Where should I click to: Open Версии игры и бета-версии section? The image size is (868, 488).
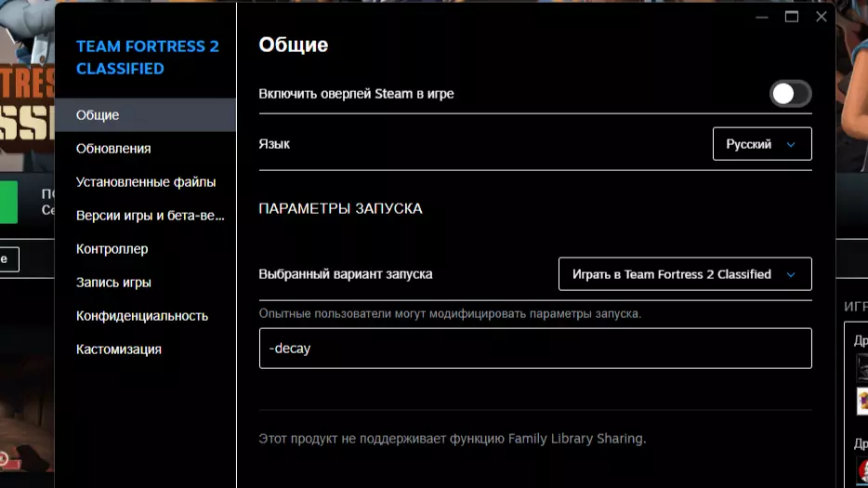(145, 216)
